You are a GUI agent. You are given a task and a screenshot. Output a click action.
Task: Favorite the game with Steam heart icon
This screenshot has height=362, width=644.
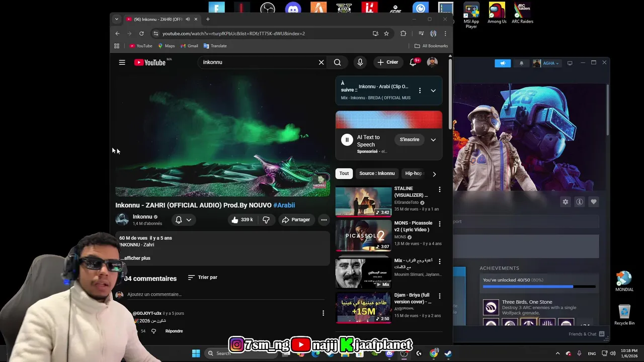click(x=594, y=202)
